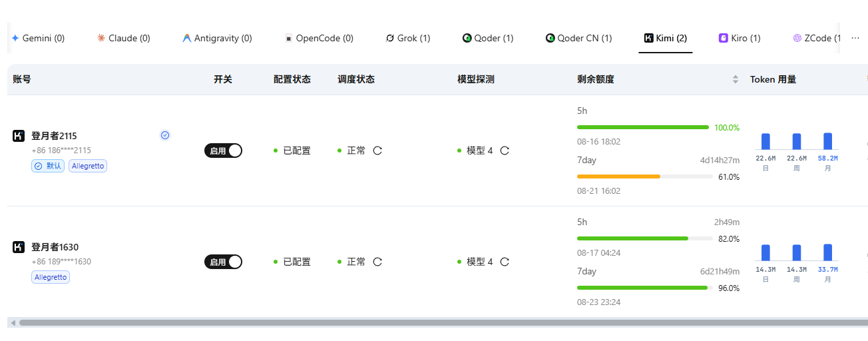Click the 默认 tag under 登月者2115
The image size is (868, 341).
[48, 166]
